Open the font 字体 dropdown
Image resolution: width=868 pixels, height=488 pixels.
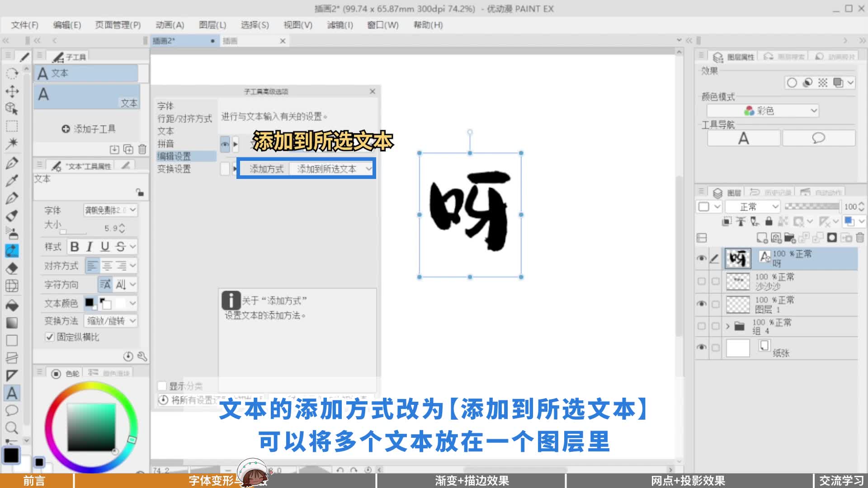tap(110, 210)
